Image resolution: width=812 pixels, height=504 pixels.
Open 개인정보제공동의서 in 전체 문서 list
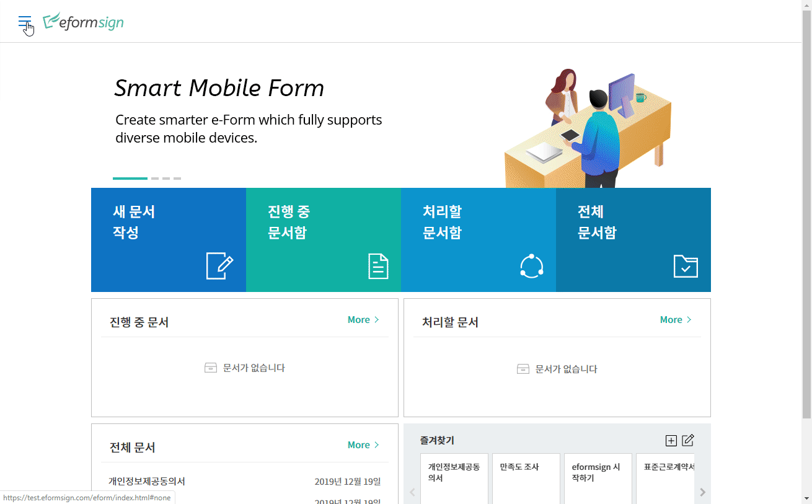147,481
